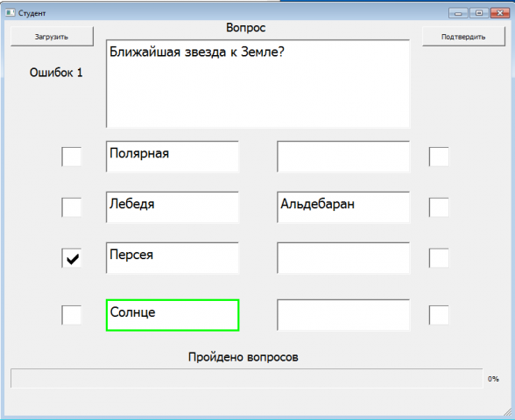515x420 pixels.
Task: Tick the checkbox right of the top empty answer
Action: point(439,157)
